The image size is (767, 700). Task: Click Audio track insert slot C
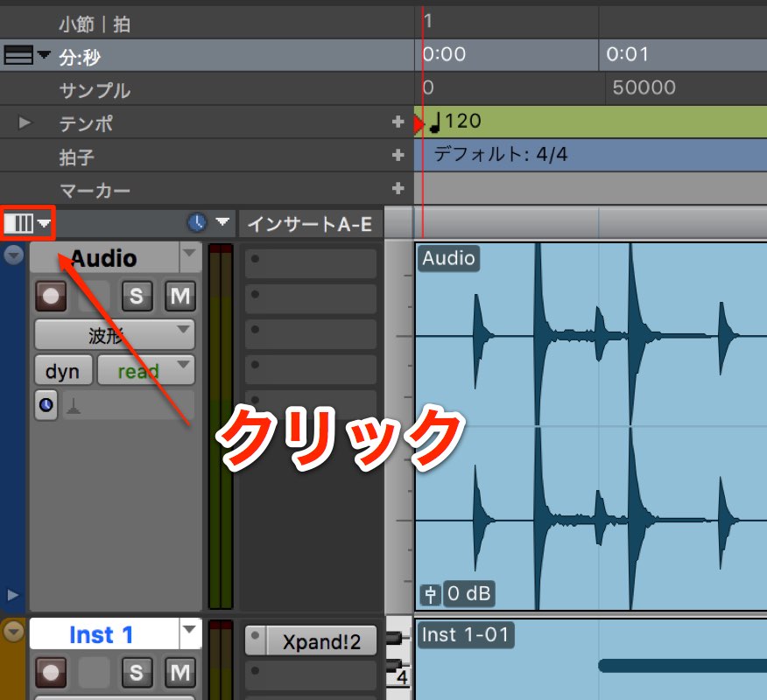coord(311,334)
